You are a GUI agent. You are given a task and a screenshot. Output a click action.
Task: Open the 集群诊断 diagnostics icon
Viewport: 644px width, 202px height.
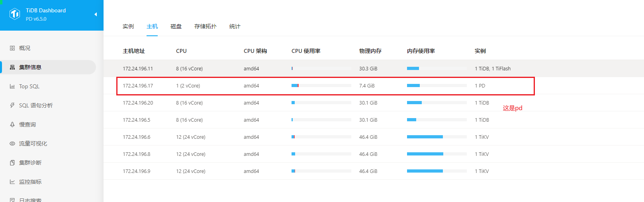click(x=12, y=163)
